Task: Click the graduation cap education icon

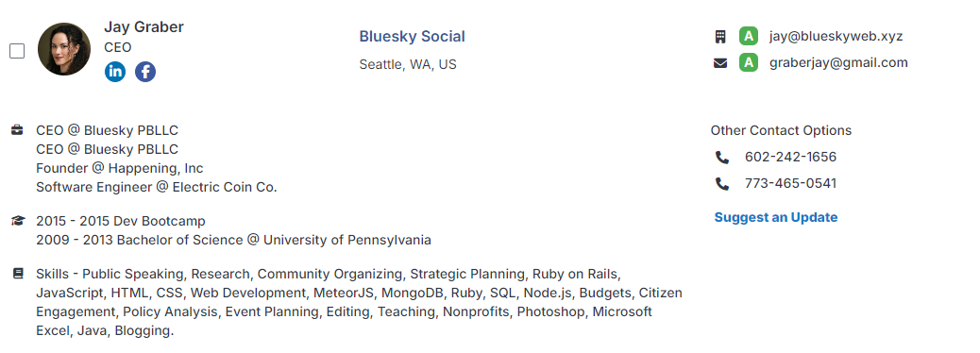Action: tap(18, 221)
